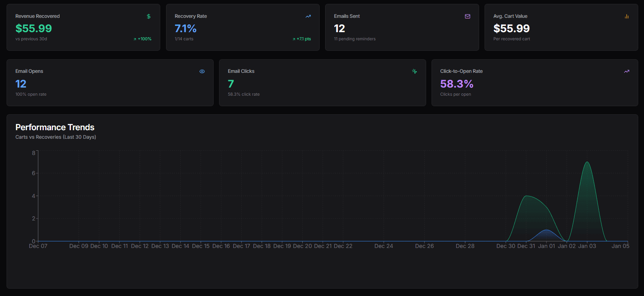Click the Dec 07 axis label

click(x=38, y=246)
